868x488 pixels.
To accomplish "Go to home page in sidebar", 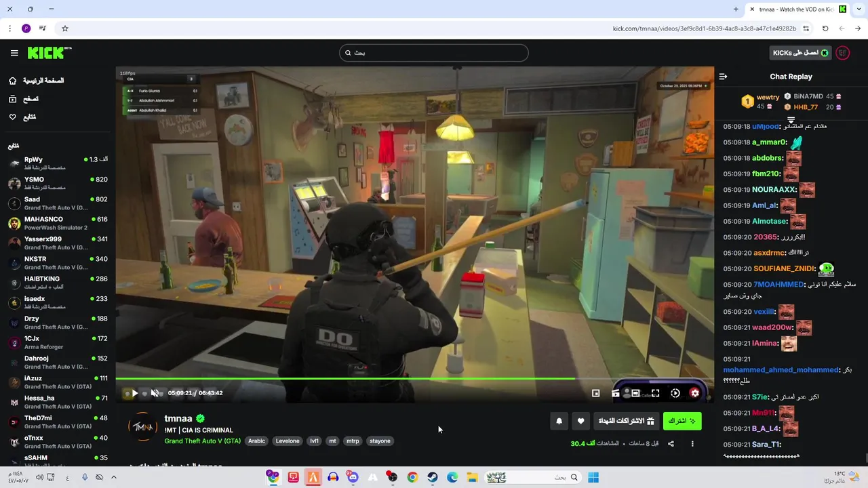I will pos(37,81).
